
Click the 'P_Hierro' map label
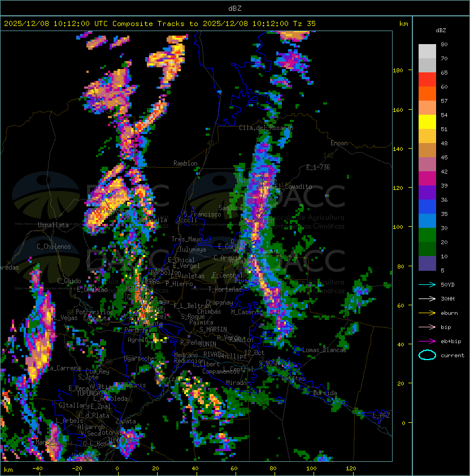[x=179, y=284]
